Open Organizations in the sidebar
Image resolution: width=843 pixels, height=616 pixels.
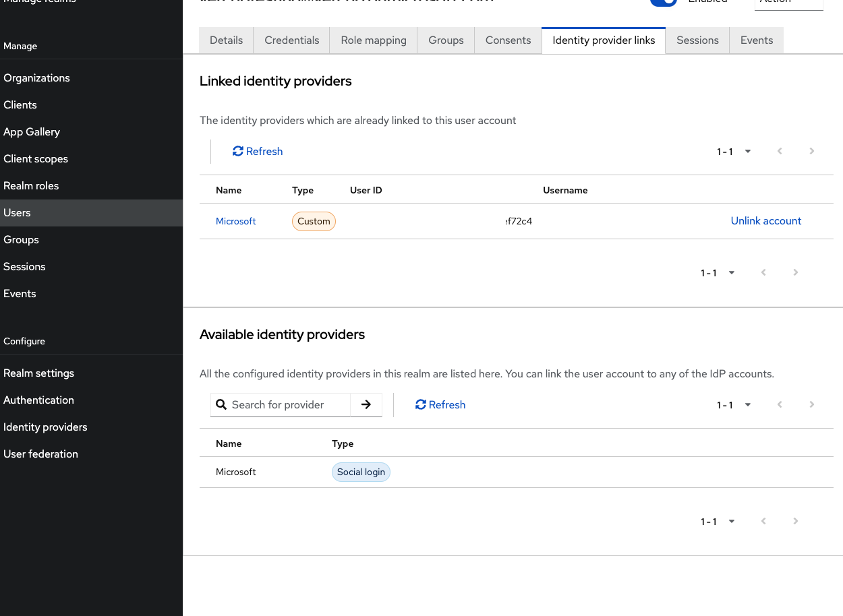click(91, 78)
